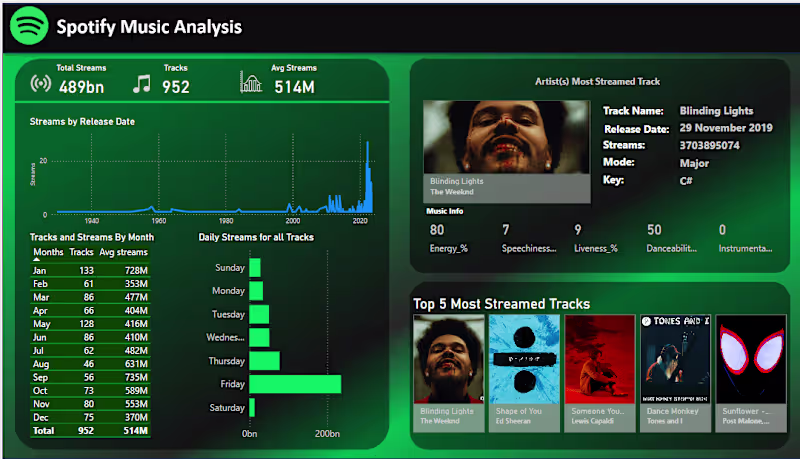
Task: Click the 489bn Total Streams value
Action: pos(82,87)
